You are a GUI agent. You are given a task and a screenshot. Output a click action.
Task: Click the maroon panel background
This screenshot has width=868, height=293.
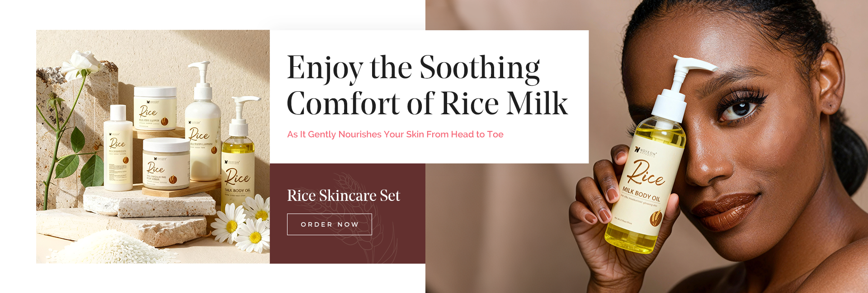(x=348, y=248)
